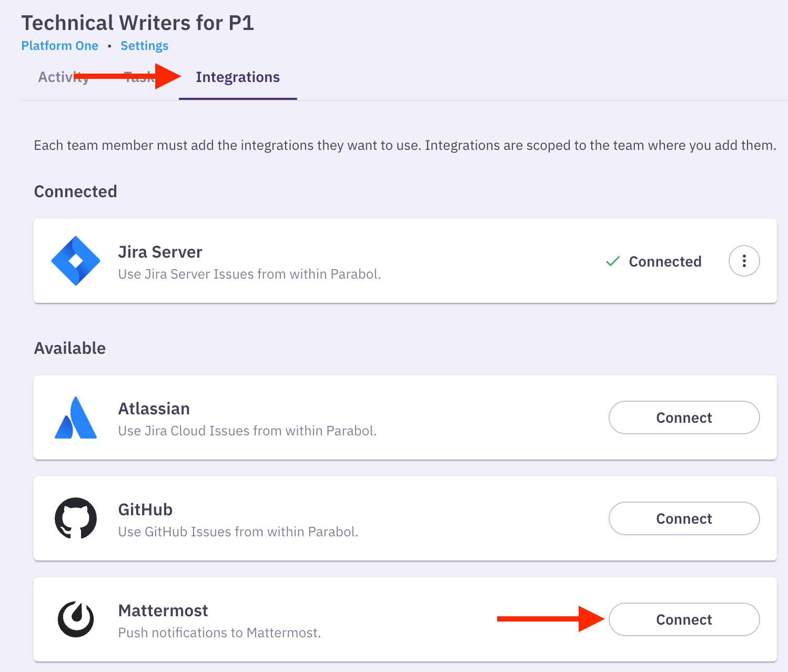Click the GitHub octocat logo
788x672 pixels.
[x=76, y=518]
